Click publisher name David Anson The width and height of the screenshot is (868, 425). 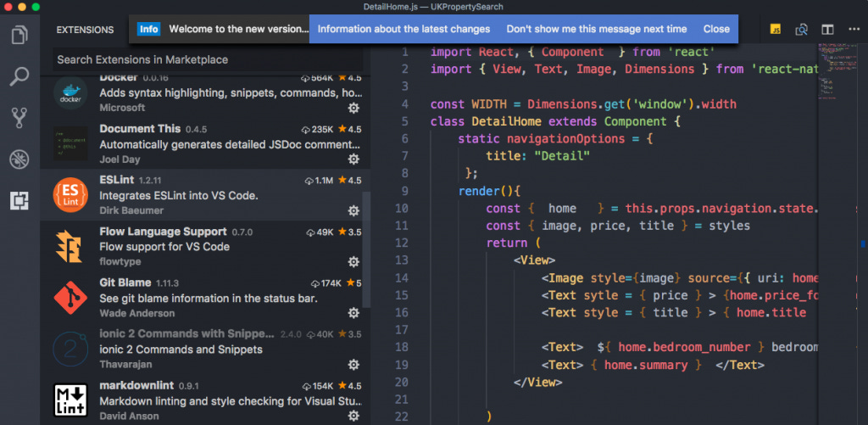pos(129,416)
